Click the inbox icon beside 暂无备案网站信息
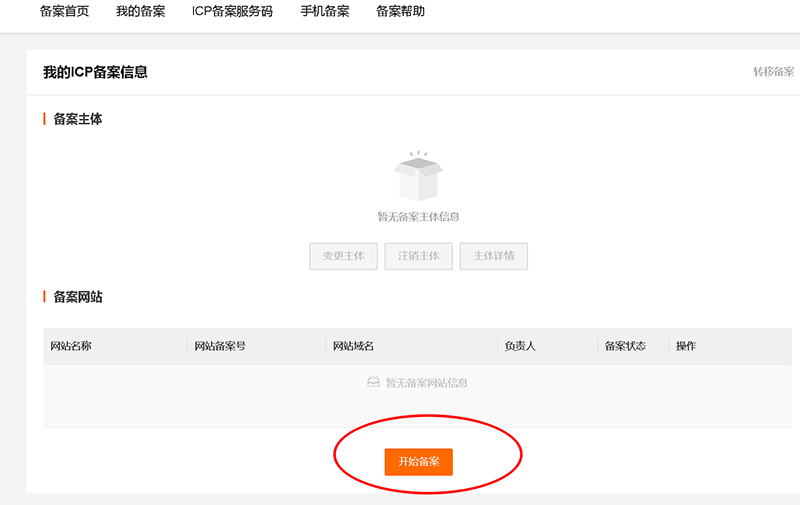This screenshot has height=505, width=800. click(374, 382)
